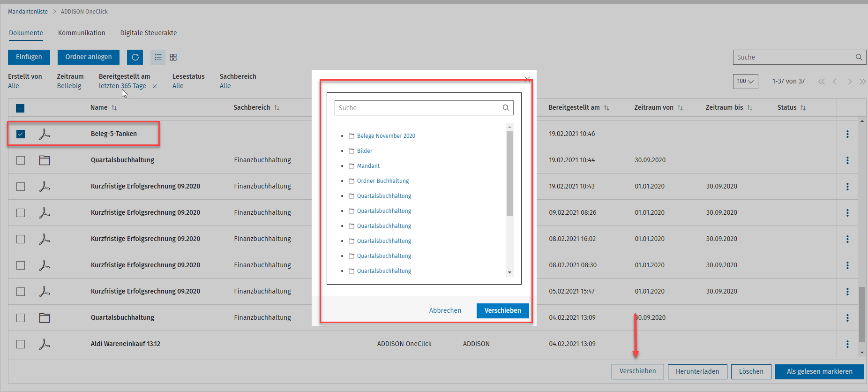
Task: Click the document table's vertical scrollbar
Action: click(x=862, y=315)
